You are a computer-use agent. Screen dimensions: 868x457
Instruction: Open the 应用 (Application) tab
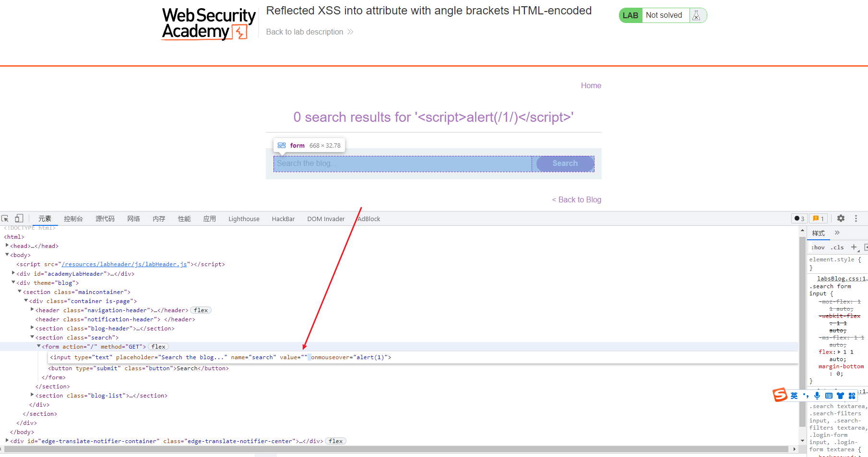pos(210,219)
